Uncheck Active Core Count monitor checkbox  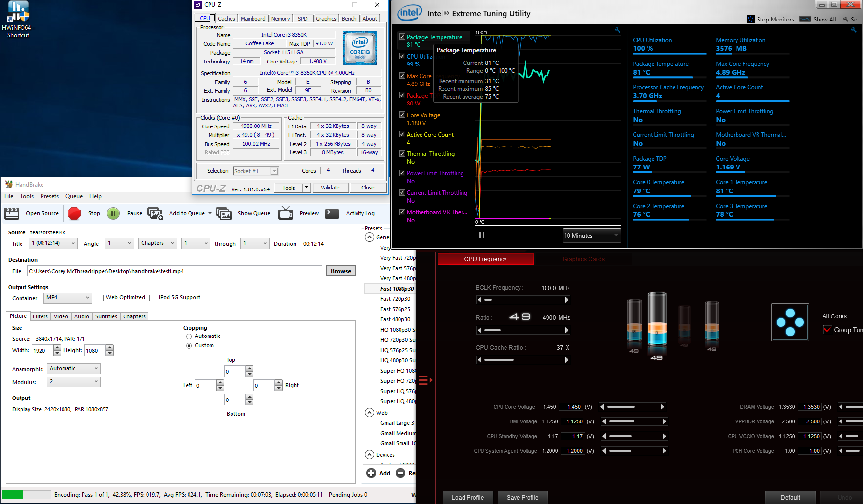pos(402,134)
